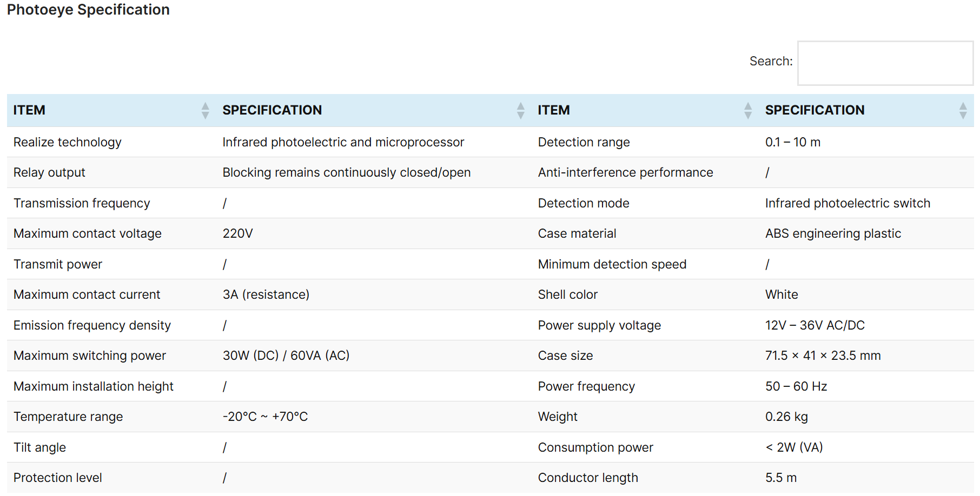Screen dimensions: 980x496
Task: Click sort arrows of rightmost SPECIFICATION column
Action: [963, 110]
